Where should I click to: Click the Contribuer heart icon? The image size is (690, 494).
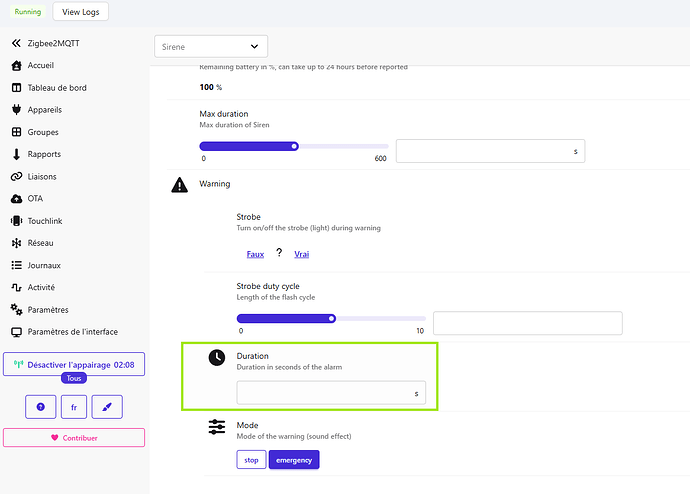pyautogui.click(x=55, y=438)
